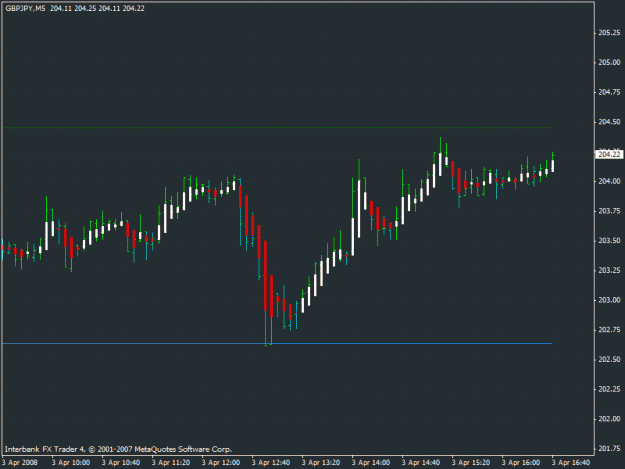625x469 pixels.
Task: Click the 3 Apr 10:40 time label
Action: (121, 463)
